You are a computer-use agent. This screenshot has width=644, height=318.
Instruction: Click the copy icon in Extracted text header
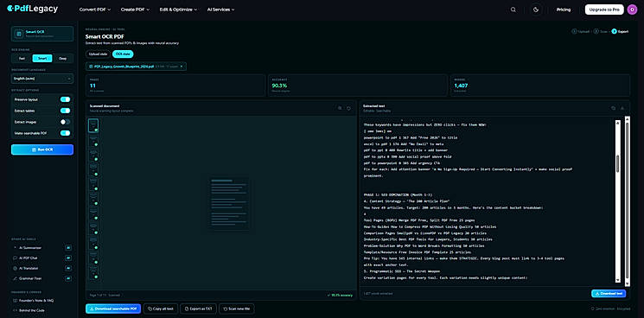click(x=613, y=108)
